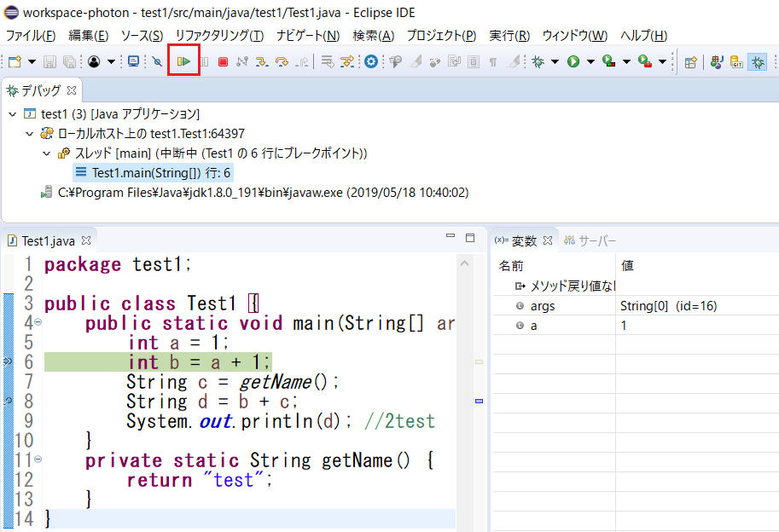Click the Step Over icon
The image size is (779, 532).
tap(281, 61)
